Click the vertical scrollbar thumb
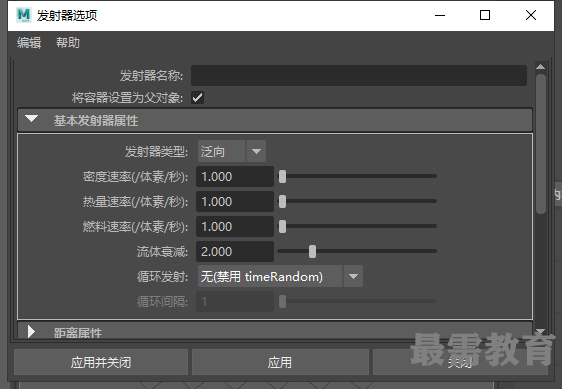562x389 pixels. [541, 144]
